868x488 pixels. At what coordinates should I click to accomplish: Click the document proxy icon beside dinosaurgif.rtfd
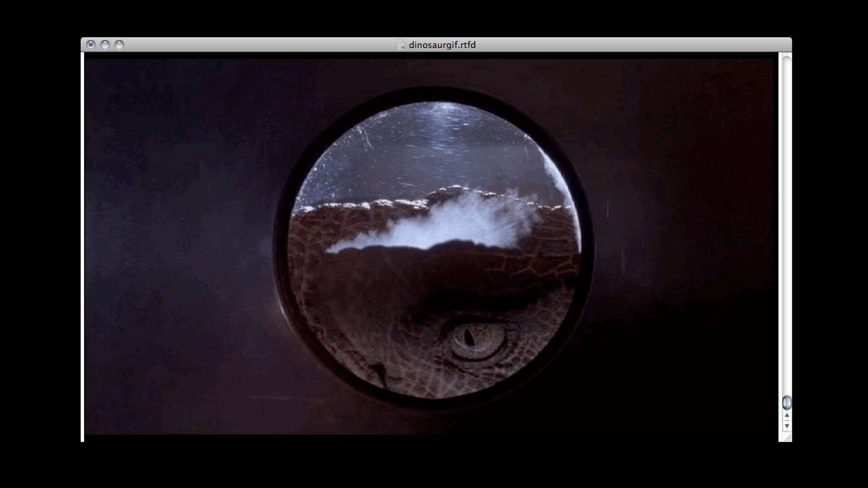(x=401, y=45)
